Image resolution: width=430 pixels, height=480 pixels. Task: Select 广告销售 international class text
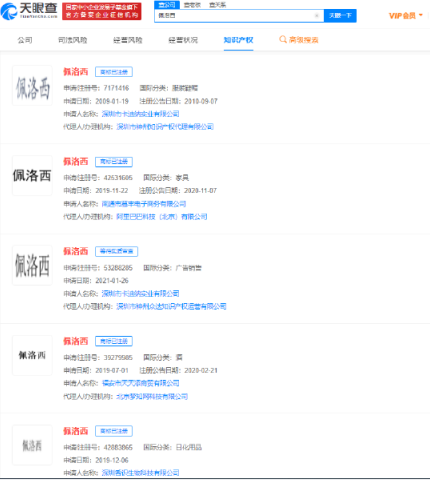[x=189, y=268]
